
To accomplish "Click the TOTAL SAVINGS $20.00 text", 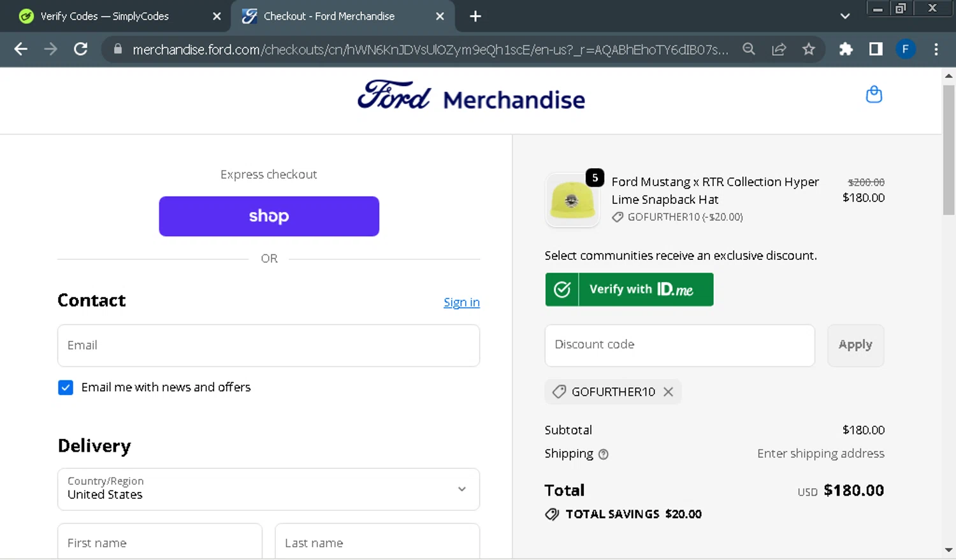I will [634, 514].
